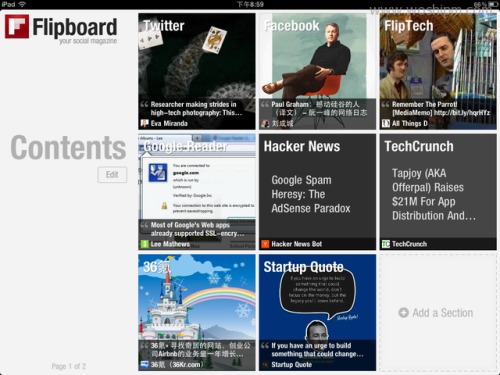Open the Startup Quote section tile
Viewport: 500px width, 375px height.
coord(317,313)
